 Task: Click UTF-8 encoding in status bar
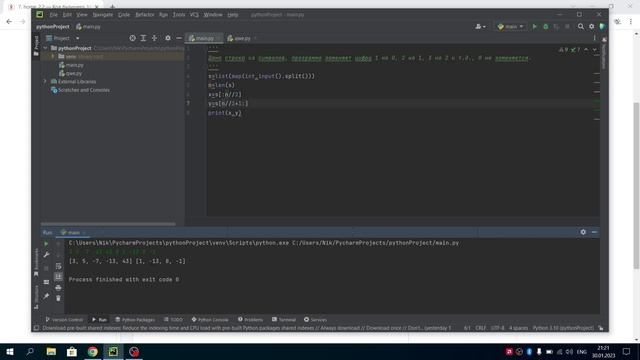(498, 328)
